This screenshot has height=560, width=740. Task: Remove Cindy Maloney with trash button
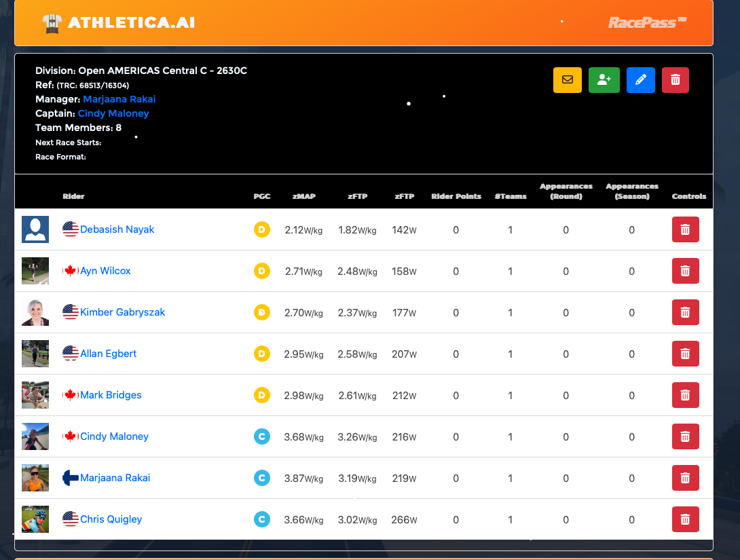pos(685,436)
